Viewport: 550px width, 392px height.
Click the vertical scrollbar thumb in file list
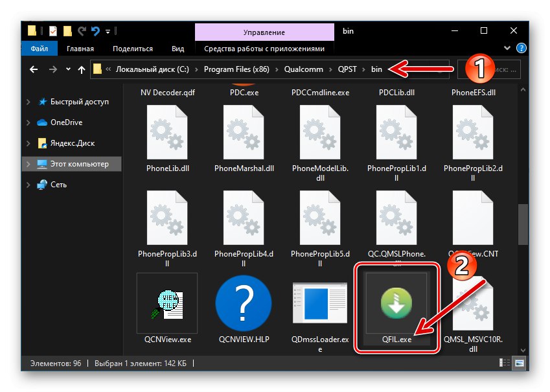[523, 224]
